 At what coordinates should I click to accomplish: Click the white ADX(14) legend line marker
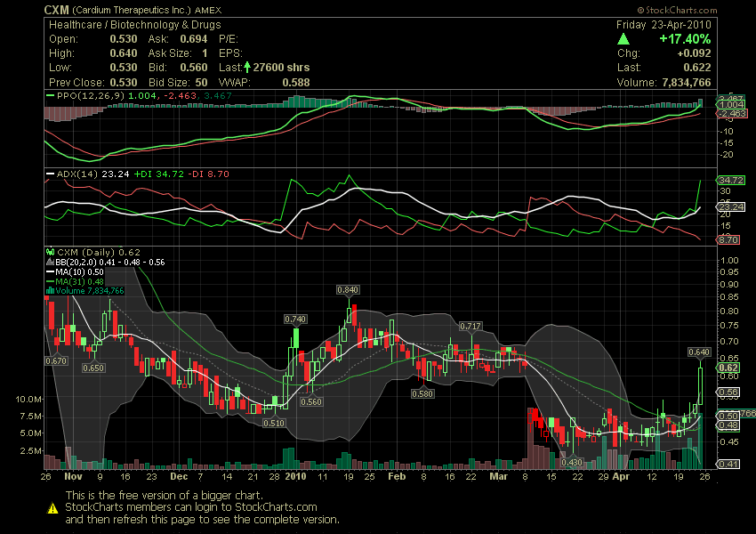[x=50, y=174]
